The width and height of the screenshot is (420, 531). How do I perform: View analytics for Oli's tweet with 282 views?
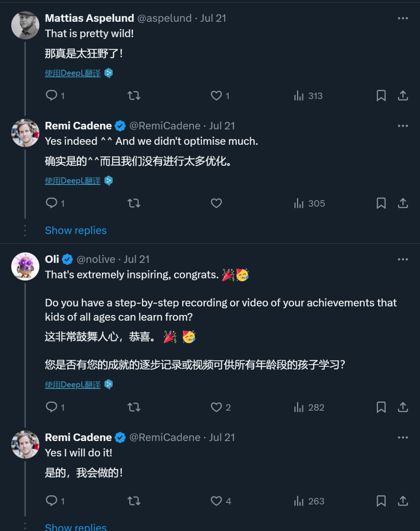[309, 407]
